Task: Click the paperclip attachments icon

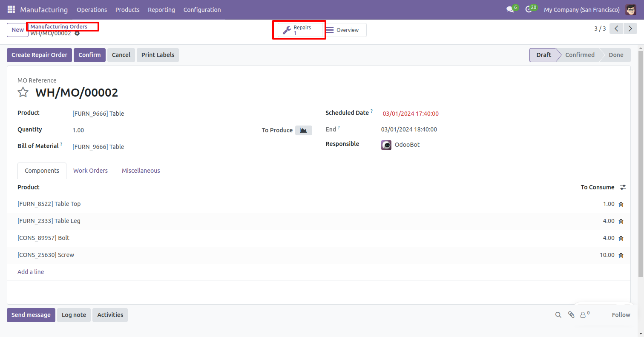Action: click(x=571, y=315)
